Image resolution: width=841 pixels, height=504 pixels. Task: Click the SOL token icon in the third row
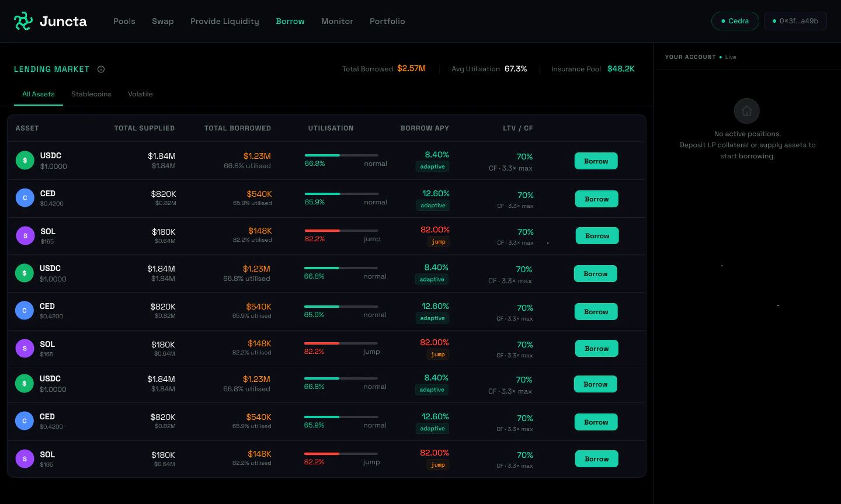tap(25, 235)
